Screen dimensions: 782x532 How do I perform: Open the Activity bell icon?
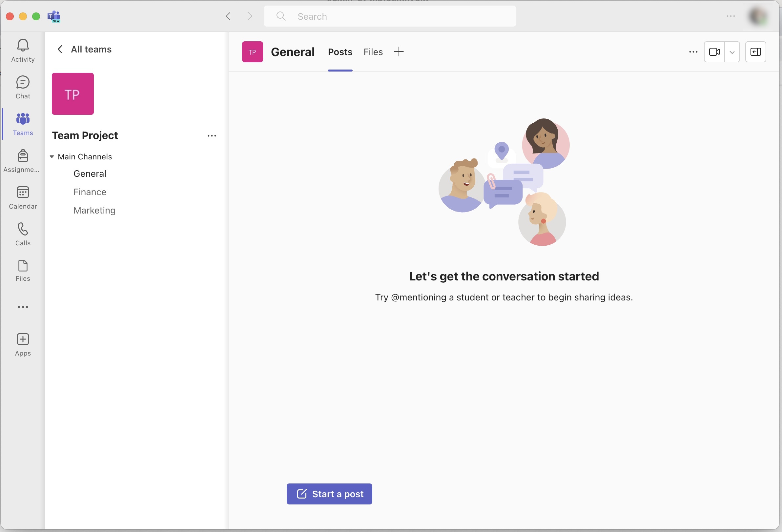(x=23, y=51)
